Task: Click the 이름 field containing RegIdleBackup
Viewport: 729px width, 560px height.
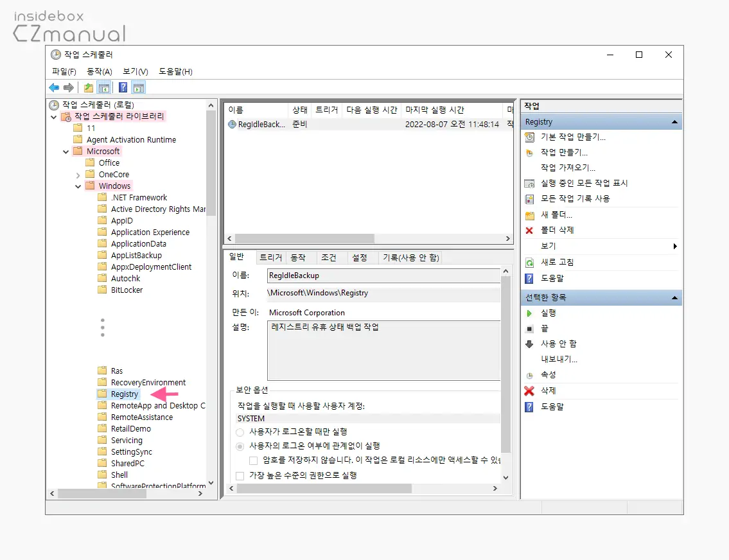Action: (x=383, y=276)
